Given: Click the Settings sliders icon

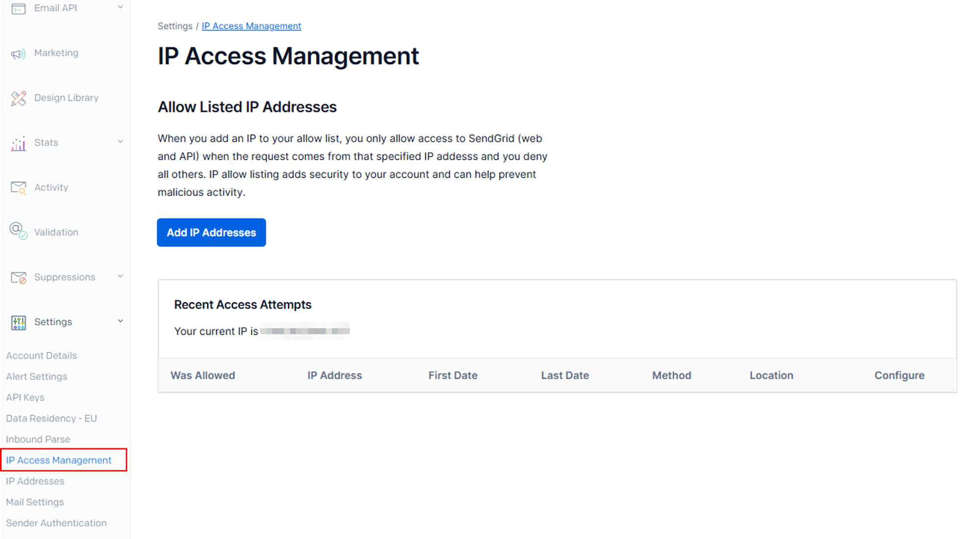Looking at the screenshot, I should click(x=18, y=322).
